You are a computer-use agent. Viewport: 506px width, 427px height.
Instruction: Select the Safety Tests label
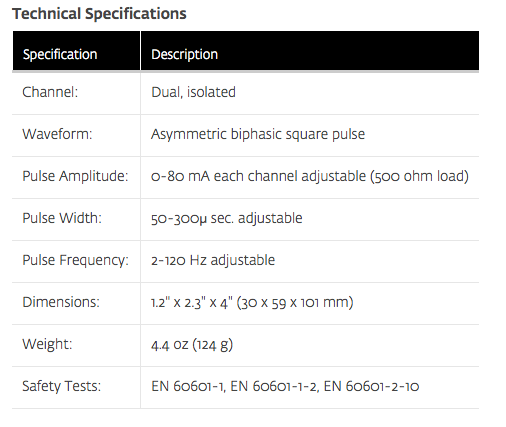61,386
